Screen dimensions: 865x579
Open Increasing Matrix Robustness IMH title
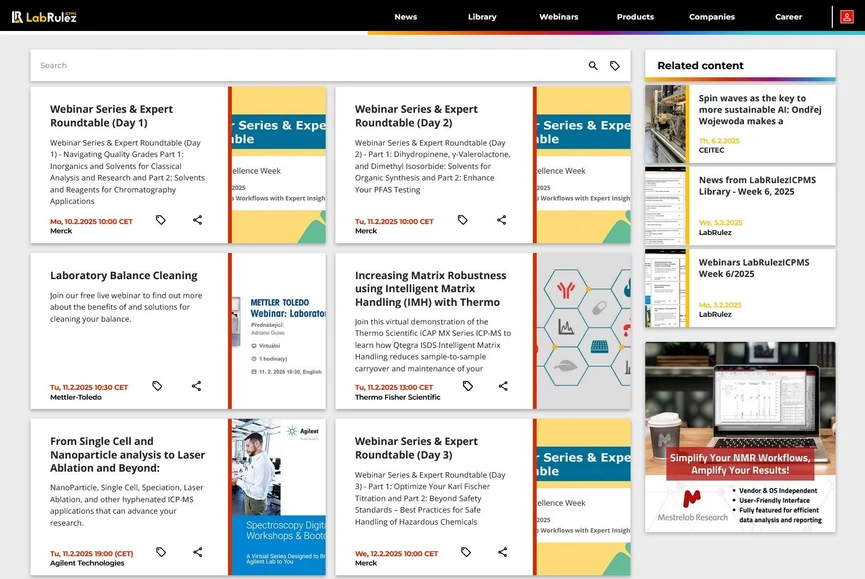[430, 288]
